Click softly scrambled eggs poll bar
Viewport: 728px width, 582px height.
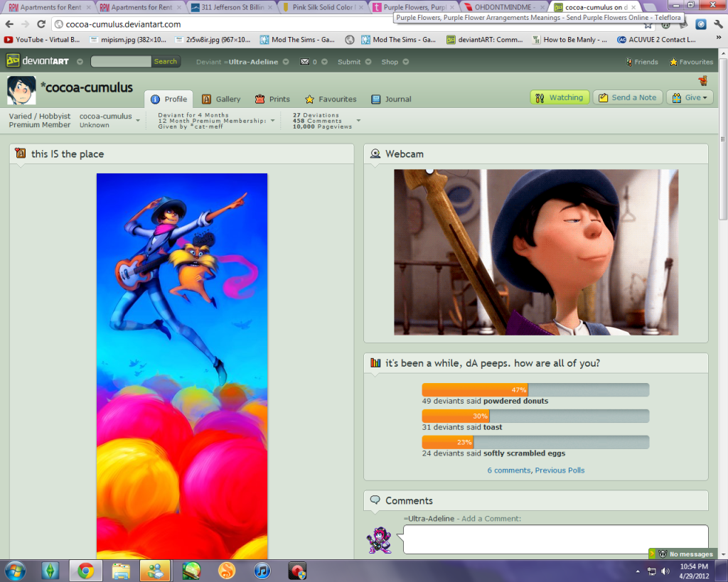[x=535, y=442]
